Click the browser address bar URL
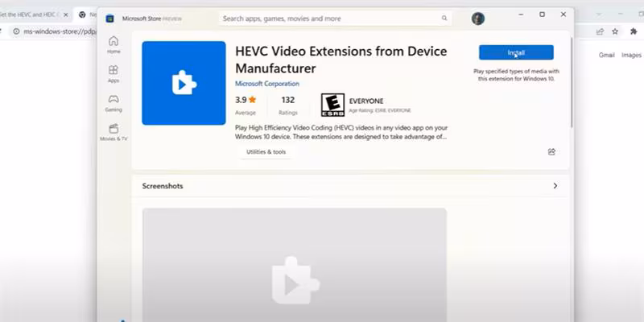 tap(60, 31)
